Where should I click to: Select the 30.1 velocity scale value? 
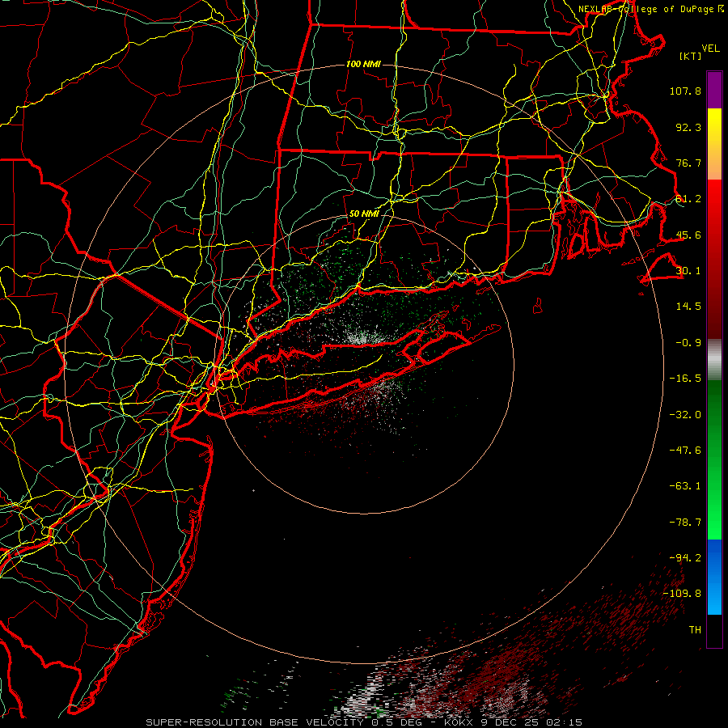click(x=688, y=271)
